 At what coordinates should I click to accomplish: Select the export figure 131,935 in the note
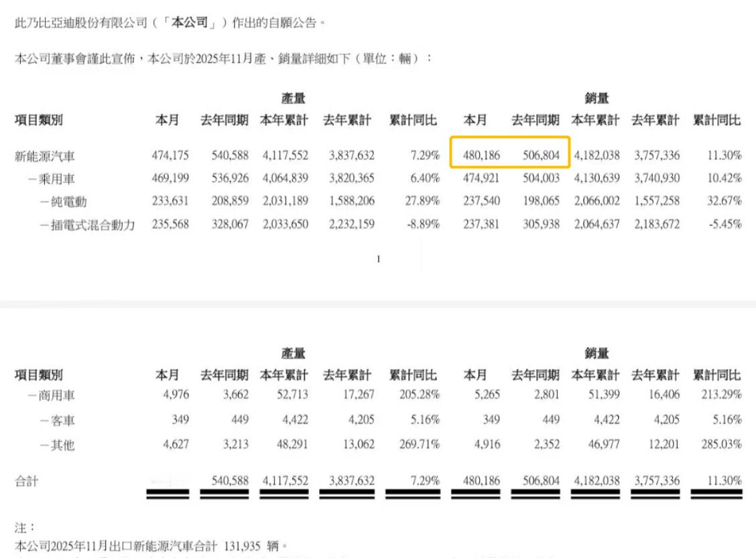click(x=242, y=546)
